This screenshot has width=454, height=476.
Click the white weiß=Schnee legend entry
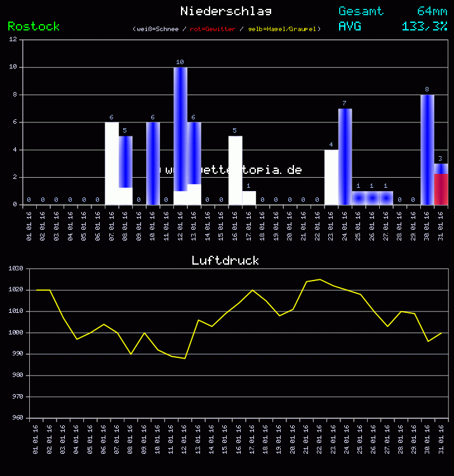click(157, 29)
